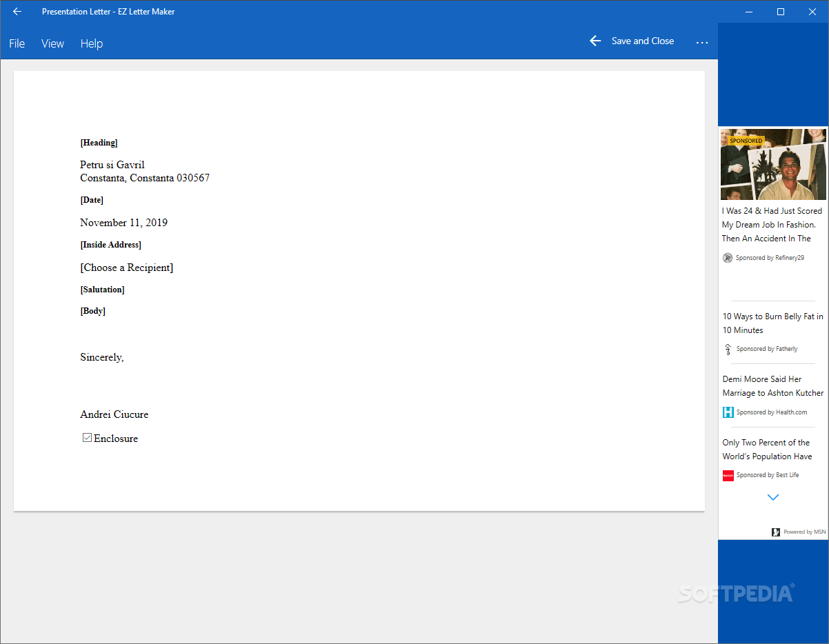Click [Choose a Recipient] placeholder
This screenshot has height=644, width=829.
(127, 268)
